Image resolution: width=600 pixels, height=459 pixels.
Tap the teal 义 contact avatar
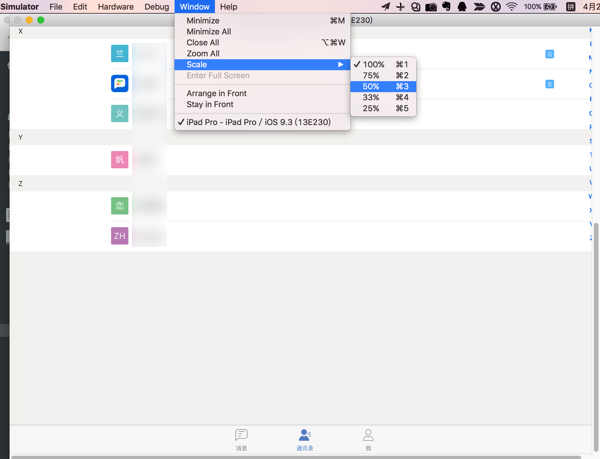point(120,114)
